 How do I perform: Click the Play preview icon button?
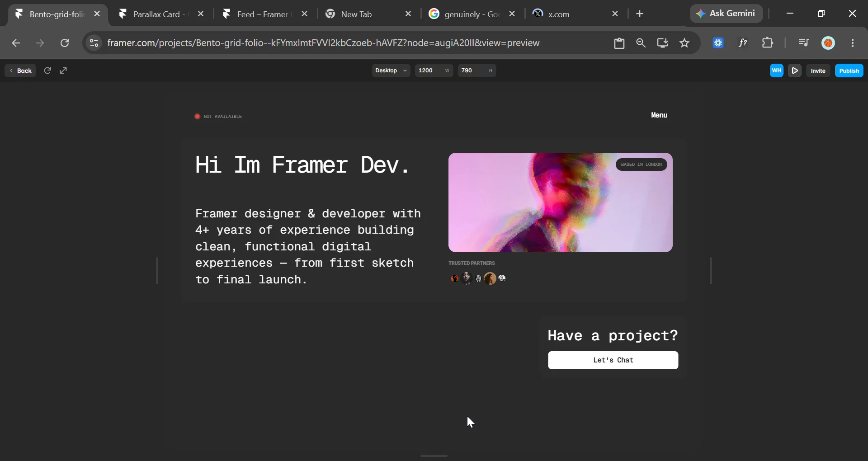795,71
